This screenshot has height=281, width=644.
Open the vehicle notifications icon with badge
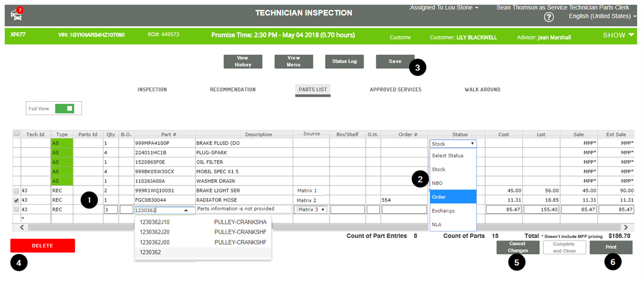point(17,14)
